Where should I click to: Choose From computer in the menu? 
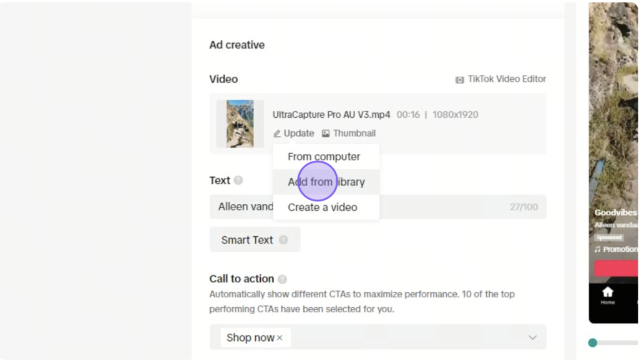point(326,156)
